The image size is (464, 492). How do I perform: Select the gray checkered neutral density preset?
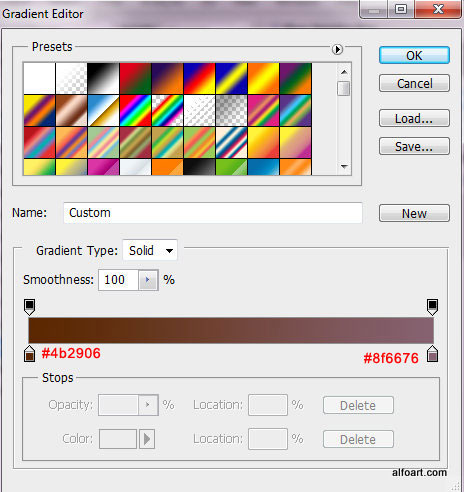pos(231,110)
